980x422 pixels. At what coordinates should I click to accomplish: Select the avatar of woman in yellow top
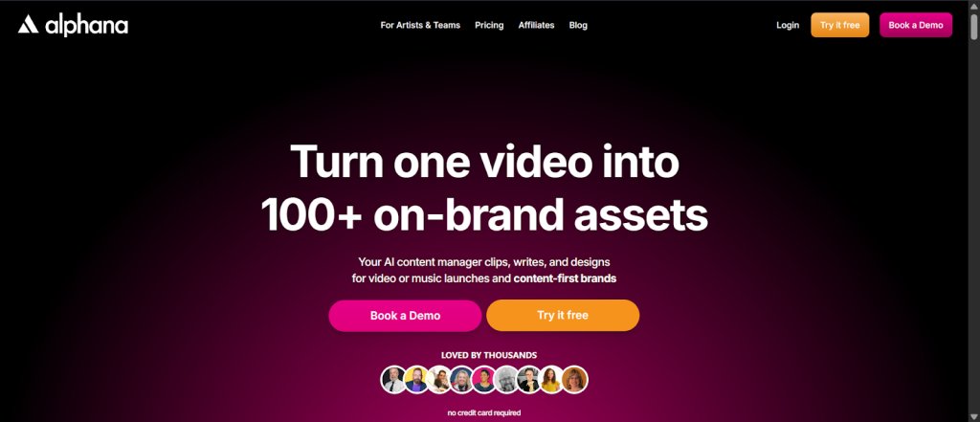coord(552,380)
